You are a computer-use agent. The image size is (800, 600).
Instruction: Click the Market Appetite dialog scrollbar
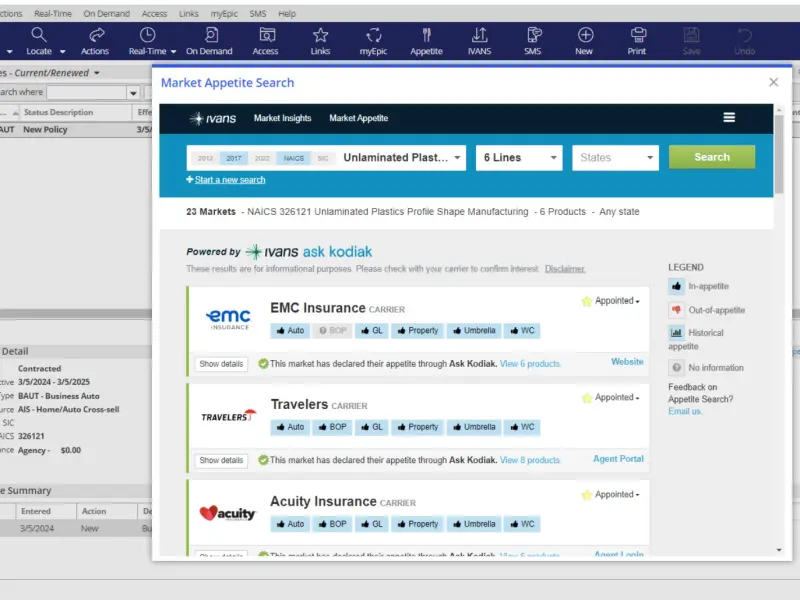click(x=779, y=155)
